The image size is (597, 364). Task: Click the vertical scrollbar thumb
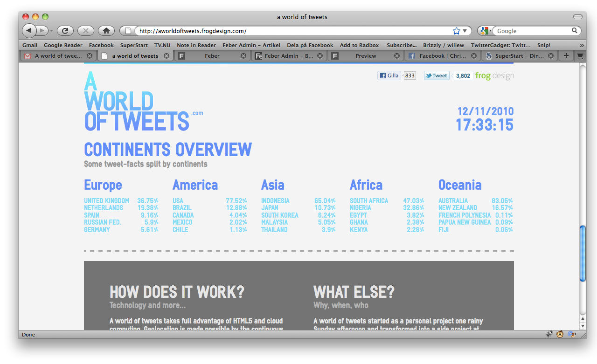coord(582,254)
